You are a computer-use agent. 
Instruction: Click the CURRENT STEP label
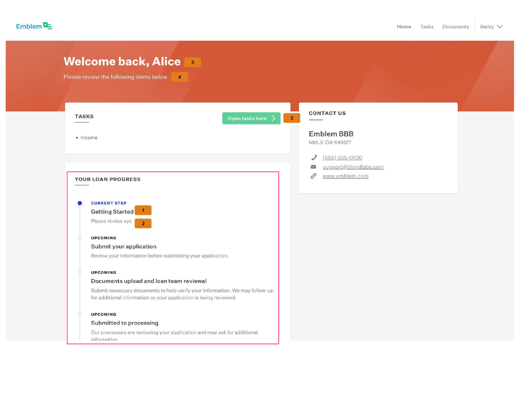pyautogui.click(x=109, y=203)
